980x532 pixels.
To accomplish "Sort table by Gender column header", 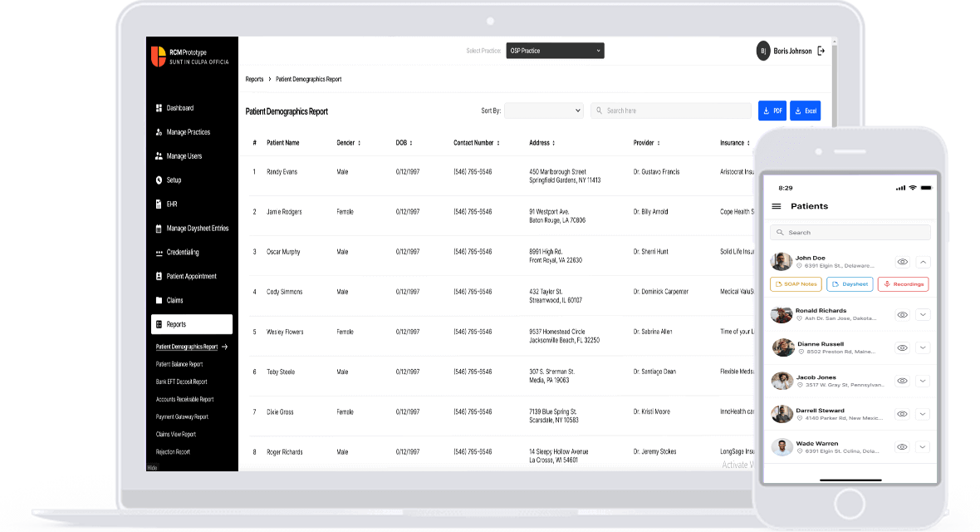I will coord(348,143).
